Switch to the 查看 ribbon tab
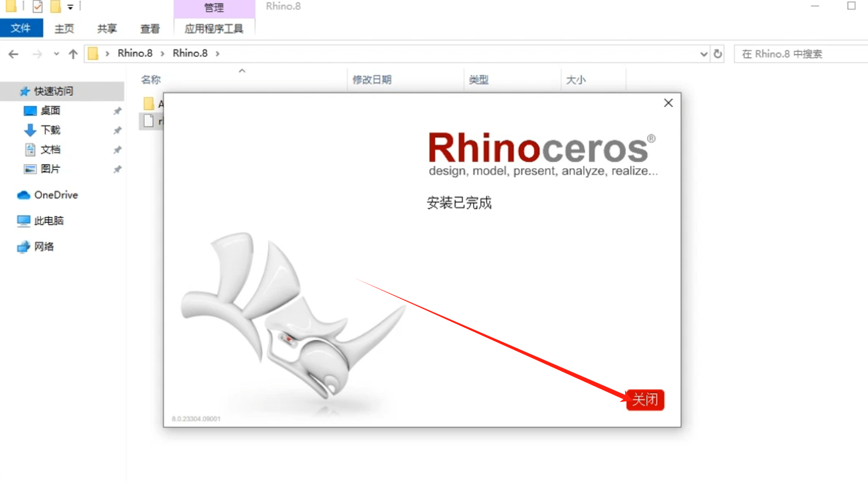 coord(150,28)
